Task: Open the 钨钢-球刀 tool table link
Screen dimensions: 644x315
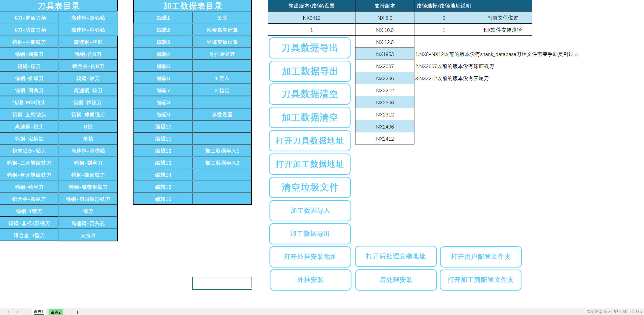Action: (29, 66)
